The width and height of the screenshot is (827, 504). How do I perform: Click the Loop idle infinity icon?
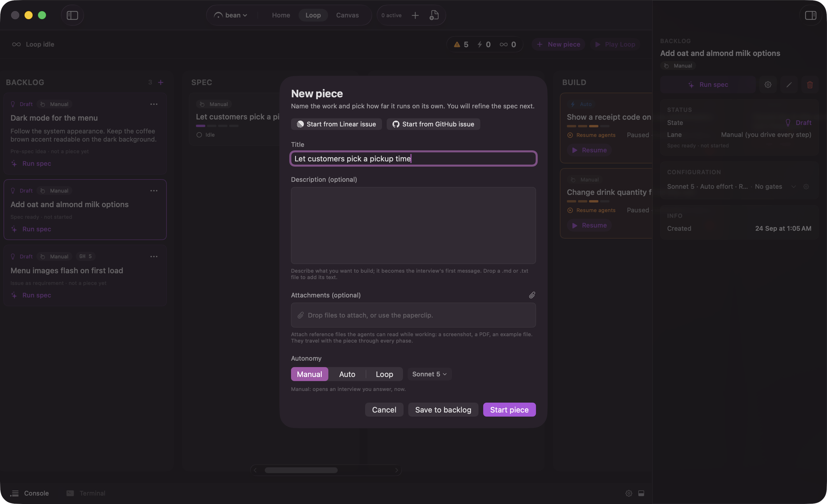point(16,44)
